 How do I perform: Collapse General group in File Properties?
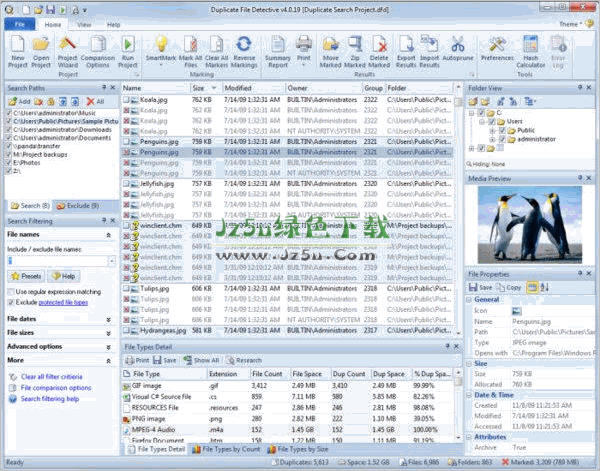(469, 300)
